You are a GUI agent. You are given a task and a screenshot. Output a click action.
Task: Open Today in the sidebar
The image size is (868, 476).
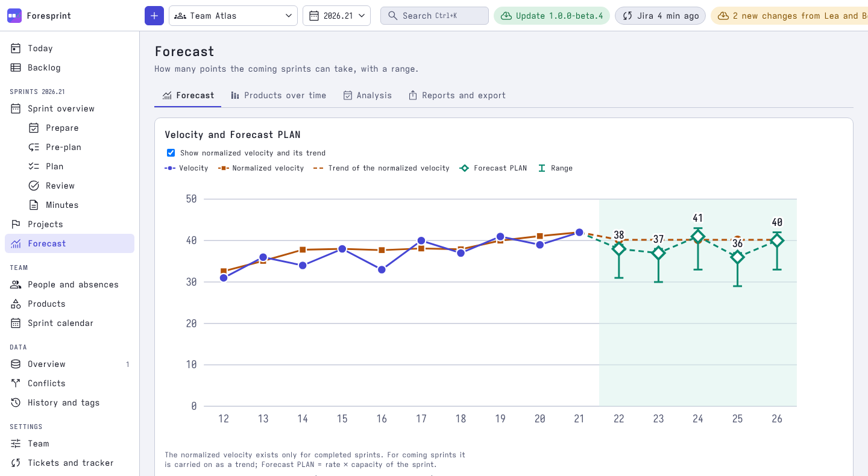[x=70, y=48]
